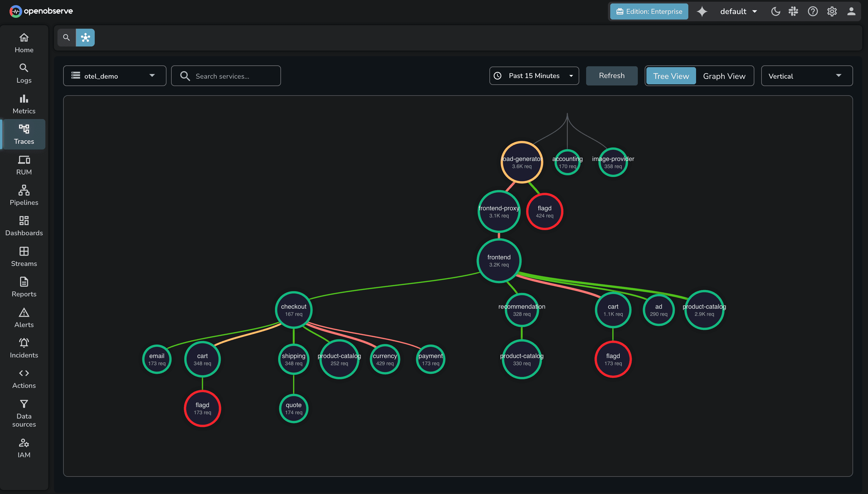This screenshot has height=494, width=868.
Task: Select the Logs icon in the sidebar
Action: (24, 72)
